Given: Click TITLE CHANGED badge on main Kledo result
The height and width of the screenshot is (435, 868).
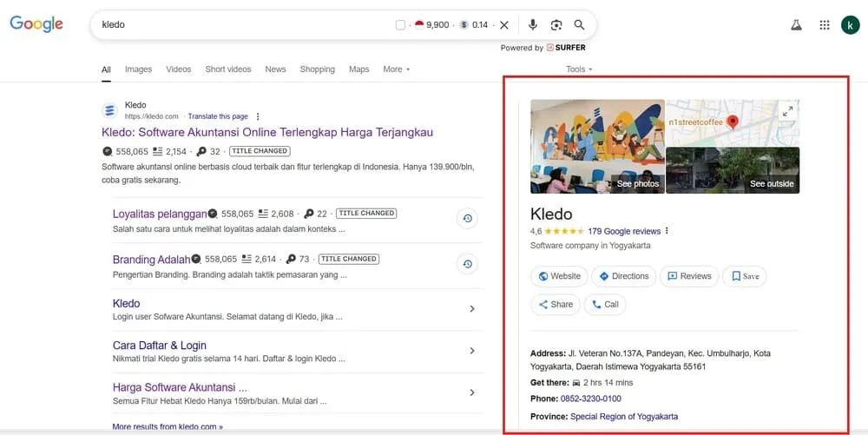Looking at the screenshot, I should [x=260, y=151].
